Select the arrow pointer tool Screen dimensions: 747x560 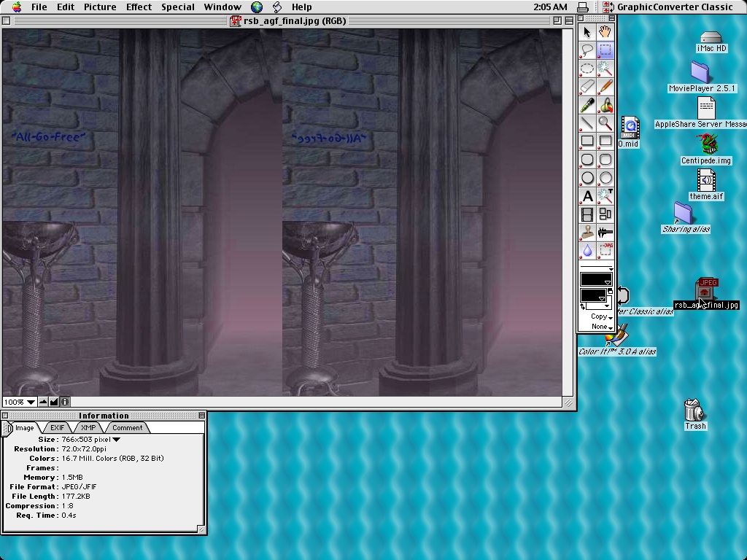click(587, 32)
